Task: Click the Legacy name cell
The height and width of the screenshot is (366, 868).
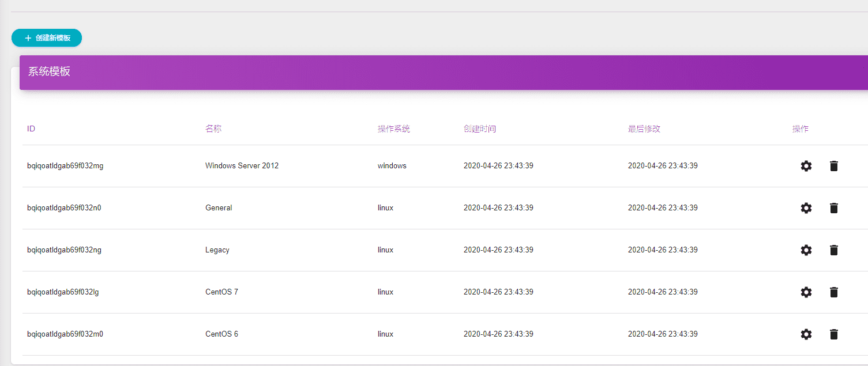Action: click(217, 250)
